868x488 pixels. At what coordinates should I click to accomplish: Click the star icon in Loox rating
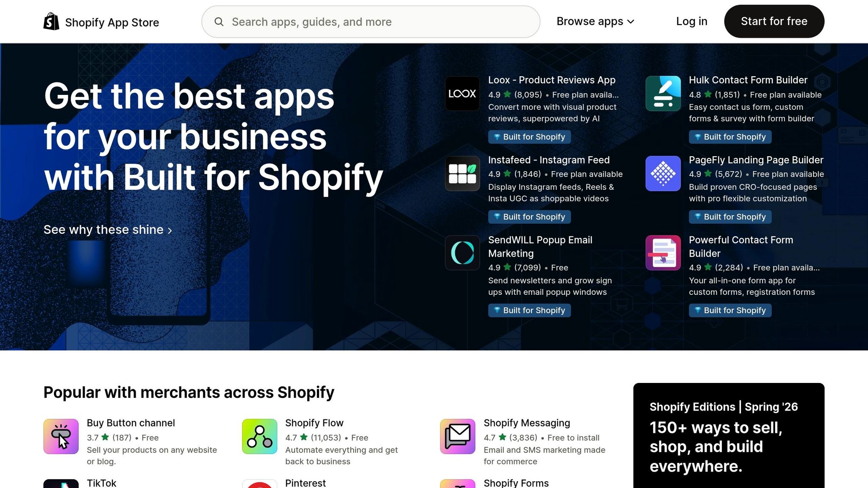point(507,94)
